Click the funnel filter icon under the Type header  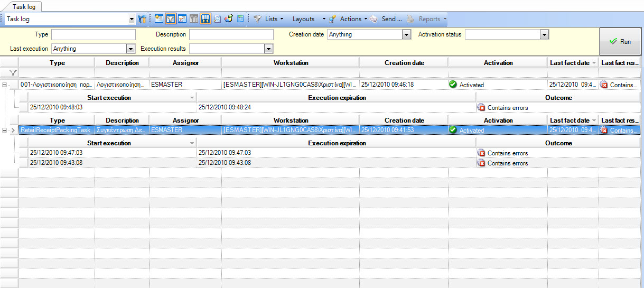click(x=13, y=72)
